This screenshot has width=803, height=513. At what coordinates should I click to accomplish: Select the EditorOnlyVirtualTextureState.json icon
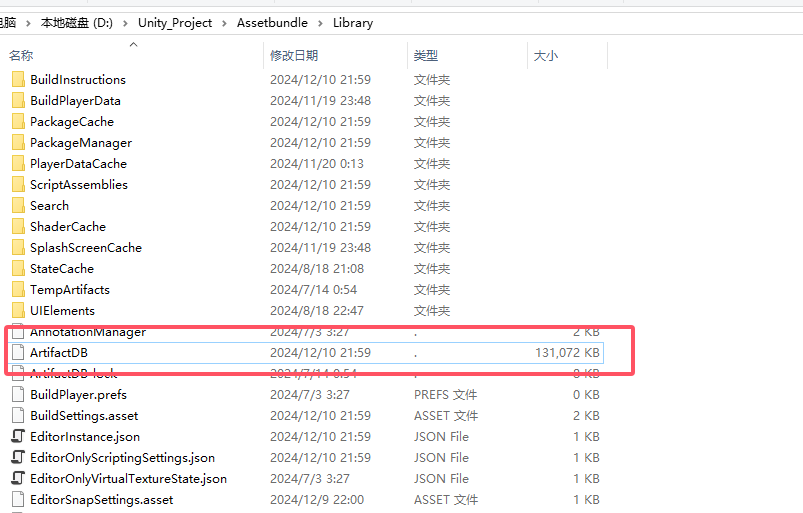pos(17,478)
